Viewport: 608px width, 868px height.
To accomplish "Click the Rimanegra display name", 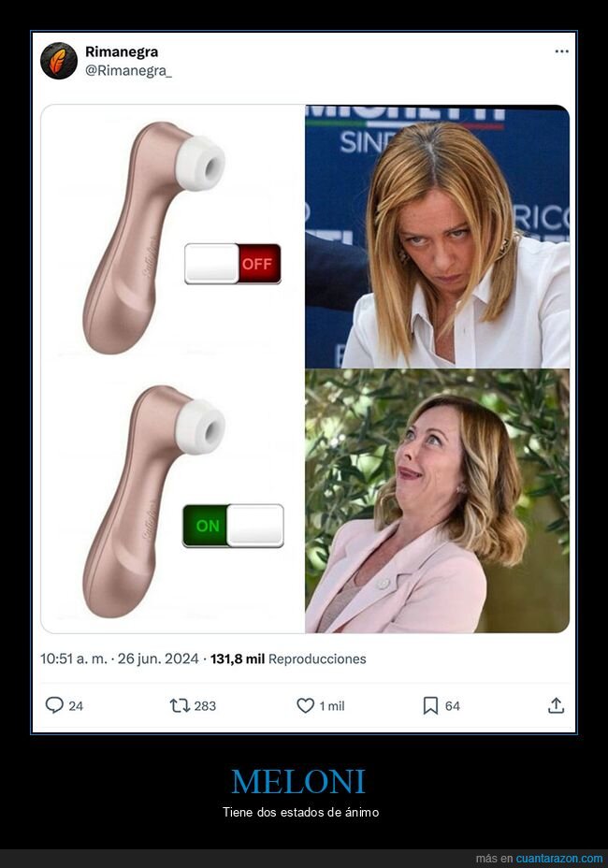I will pyautogui.click(x=122, y=51).
